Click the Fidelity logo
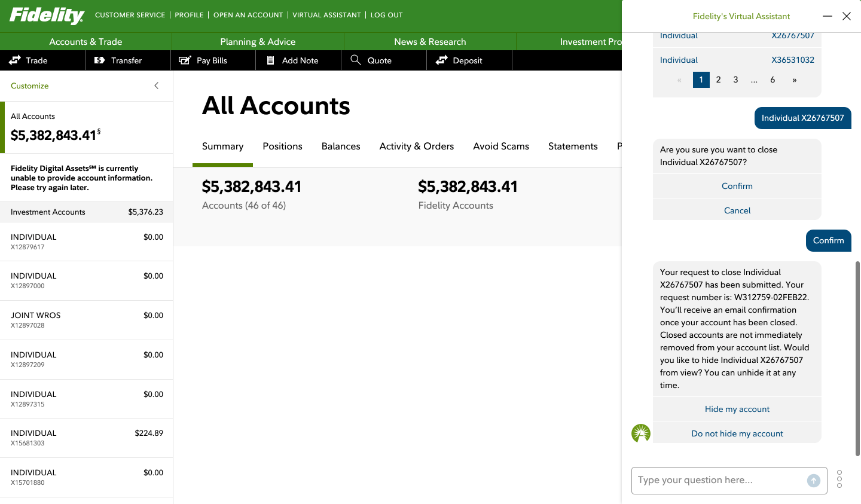This screenshot has height=504, width=861. tap(47, 16)
